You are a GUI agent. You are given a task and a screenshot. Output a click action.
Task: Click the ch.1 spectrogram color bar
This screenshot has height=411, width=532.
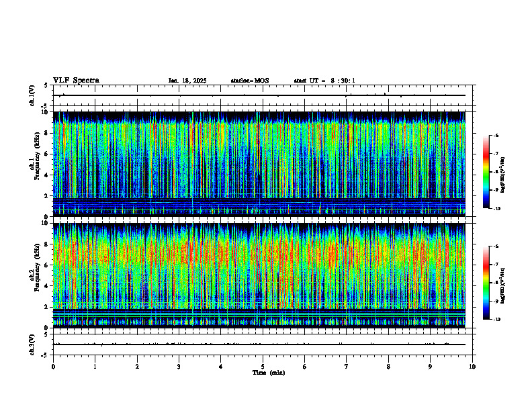(486, 172)
